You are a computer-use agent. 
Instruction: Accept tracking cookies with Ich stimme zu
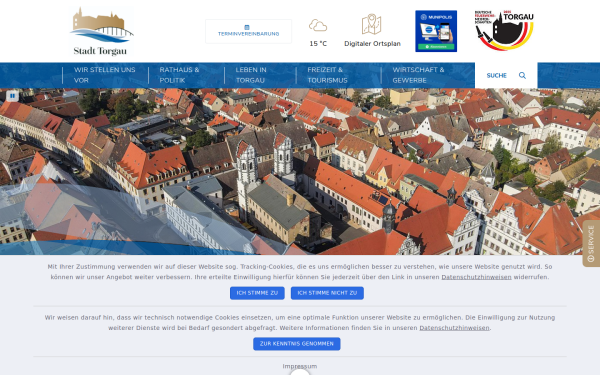(257, 293)
